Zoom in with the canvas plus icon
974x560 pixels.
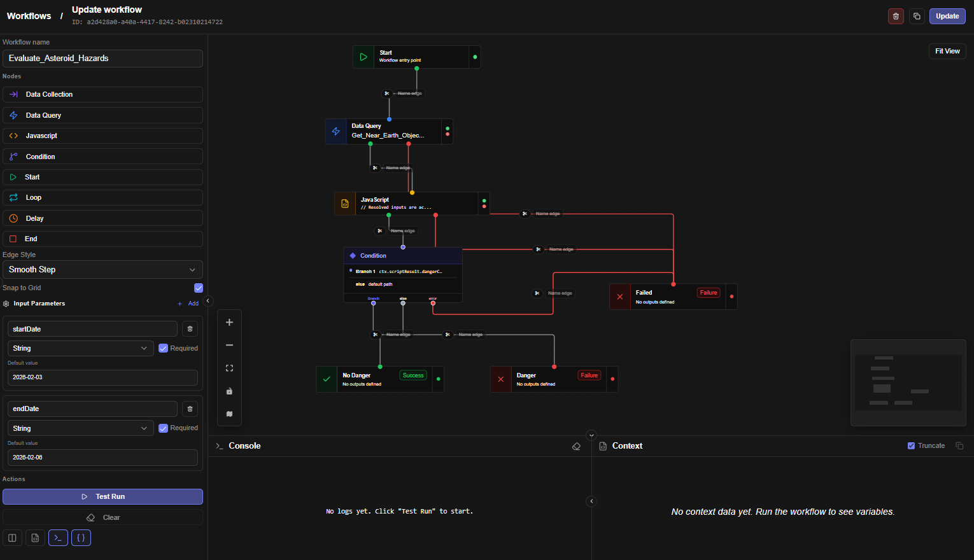tap(229, 323)
